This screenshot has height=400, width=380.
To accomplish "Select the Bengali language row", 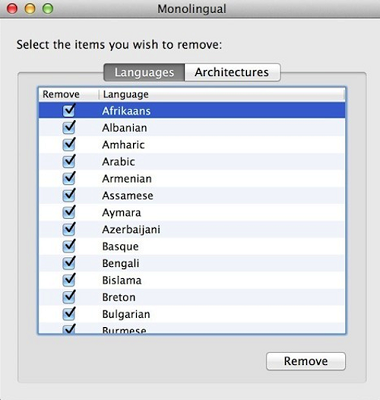I will 192,263.
